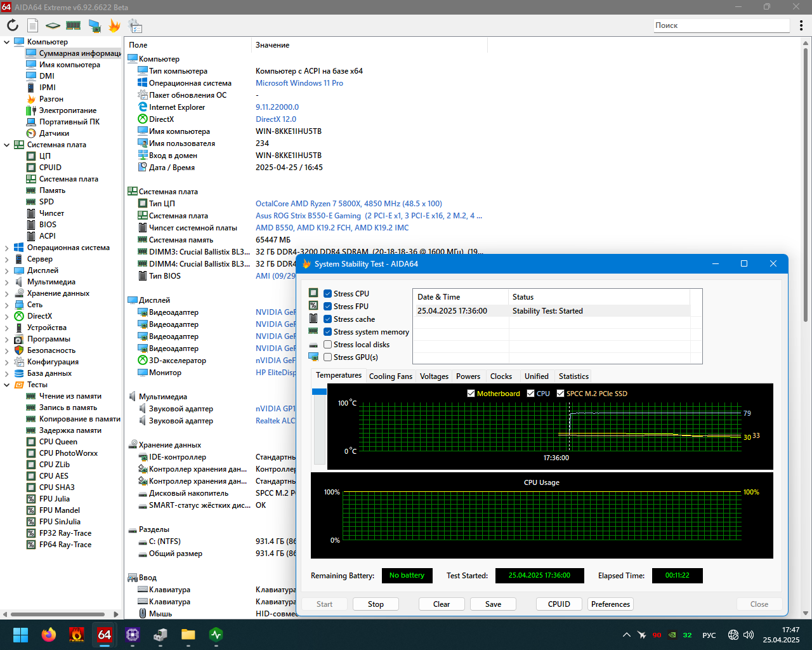
Task: Open Preferences in the stability test window
Action: tap(611, 604)
